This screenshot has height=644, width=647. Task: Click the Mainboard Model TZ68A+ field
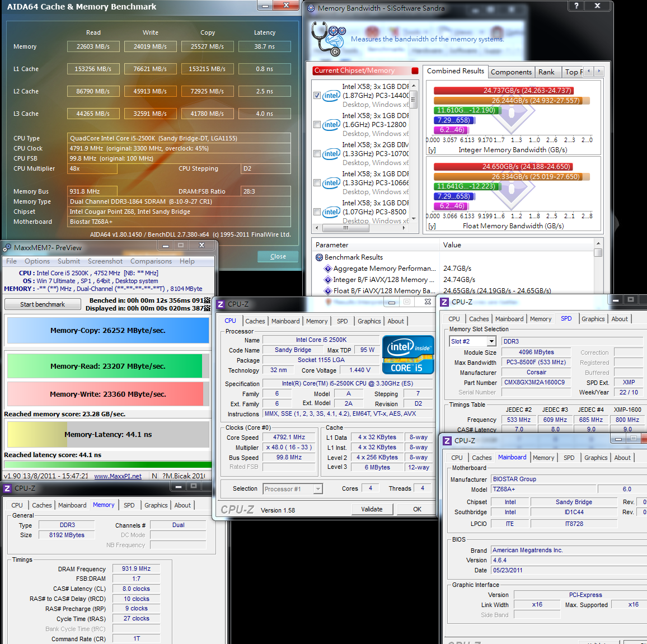click(544, 489)
